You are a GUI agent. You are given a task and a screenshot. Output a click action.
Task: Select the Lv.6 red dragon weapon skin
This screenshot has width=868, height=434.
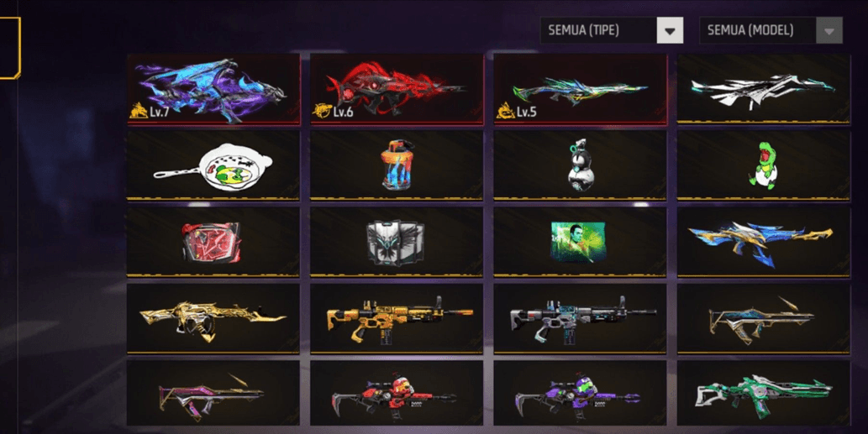[397, 89]
